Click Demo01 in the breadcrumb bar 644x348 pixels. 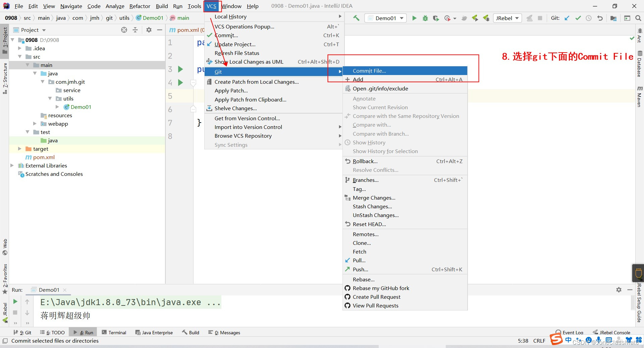pyautogui.click(x=150, y=18)
